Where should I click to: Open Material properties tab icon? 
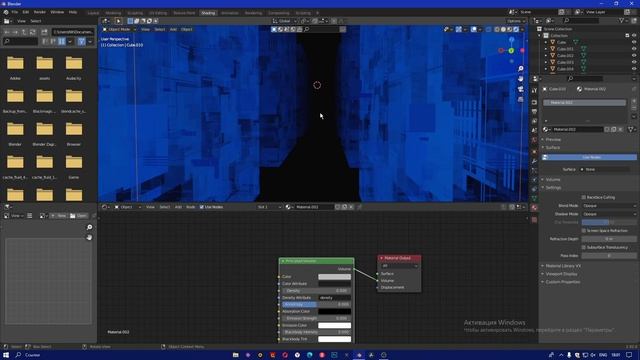pyautogui.click(x=534, y=207)
